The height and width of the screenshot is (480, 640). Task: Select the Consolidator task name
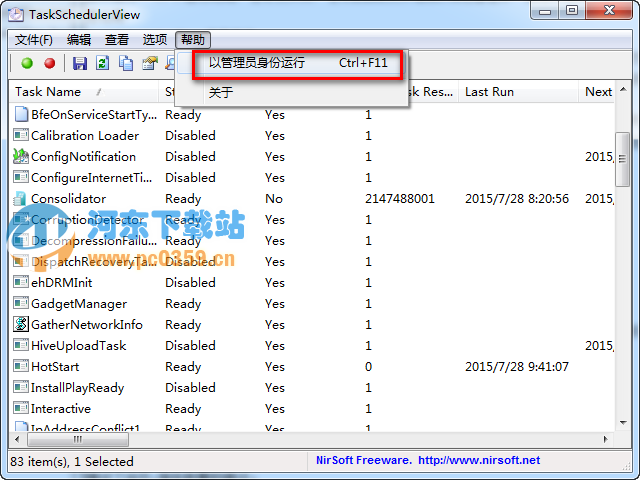(x=69, y=199)
